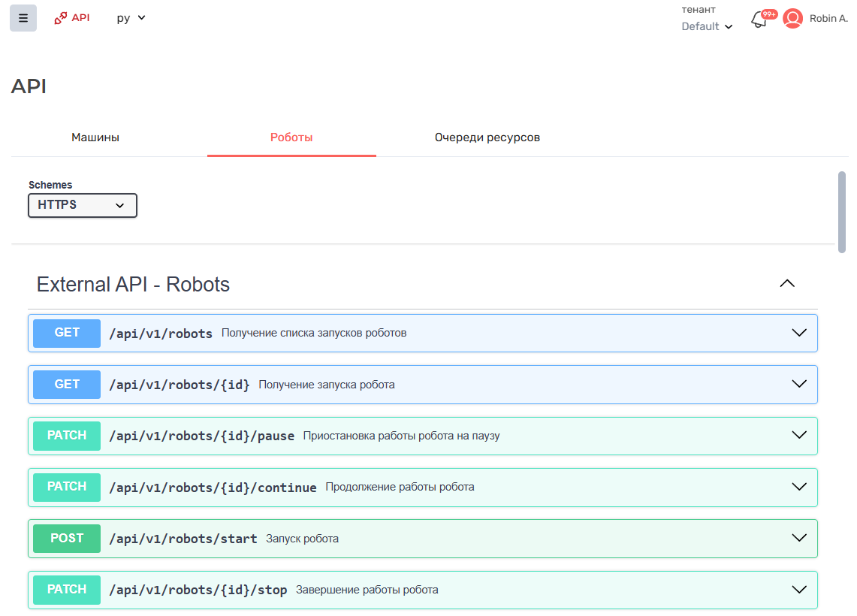
Task: Collapse the External API - Robots section
Action: [x=786, y=284]
